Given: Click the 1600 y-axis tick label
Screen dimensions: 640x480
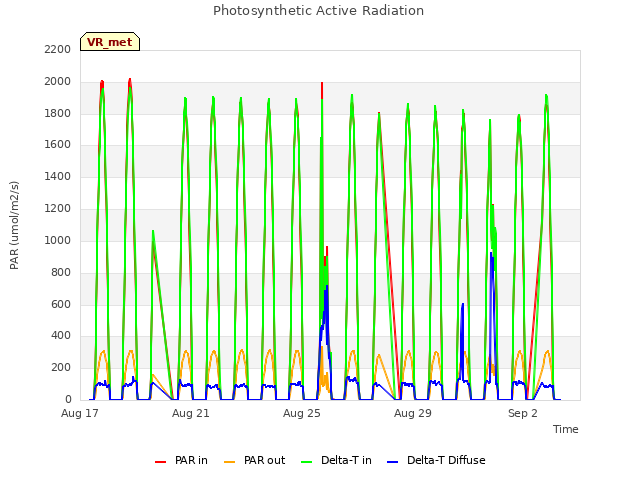Looking at the screenshot, I should click(x=58, y=144).
